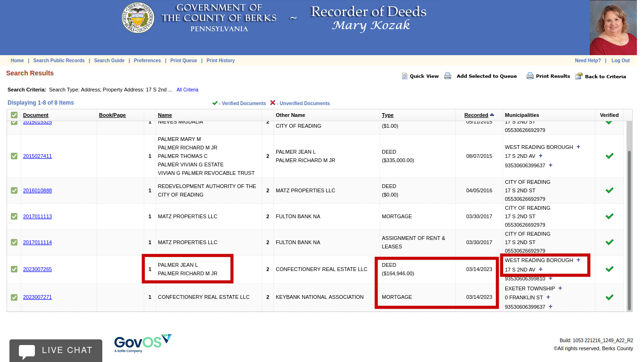Click the Mary Kozak portrait photo

pos(613,27)
